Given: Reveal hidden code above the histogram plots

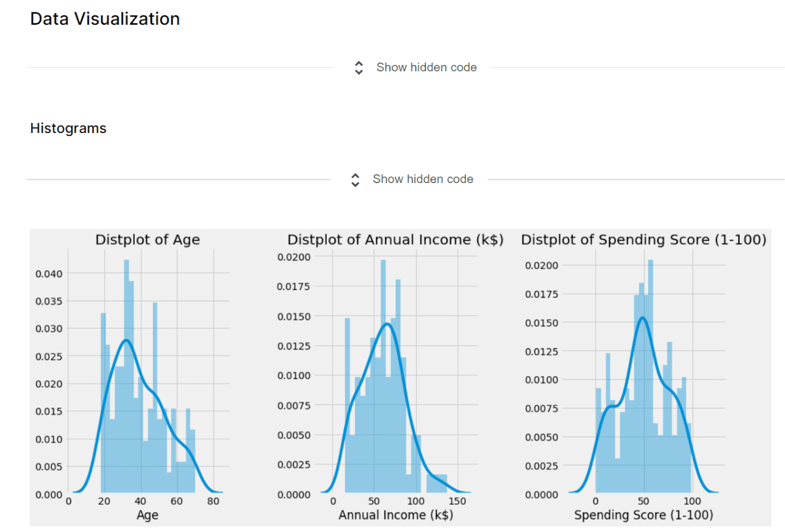Looking at the screenshot, I should pyautogui.click(x=422, y=179).
